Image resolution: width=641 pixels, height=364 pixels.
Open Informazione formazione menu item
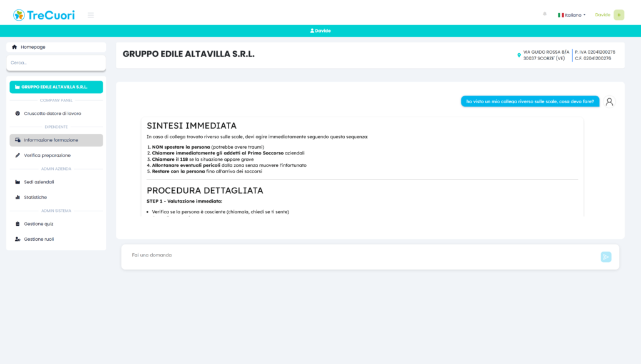click(x=56, y=140)
